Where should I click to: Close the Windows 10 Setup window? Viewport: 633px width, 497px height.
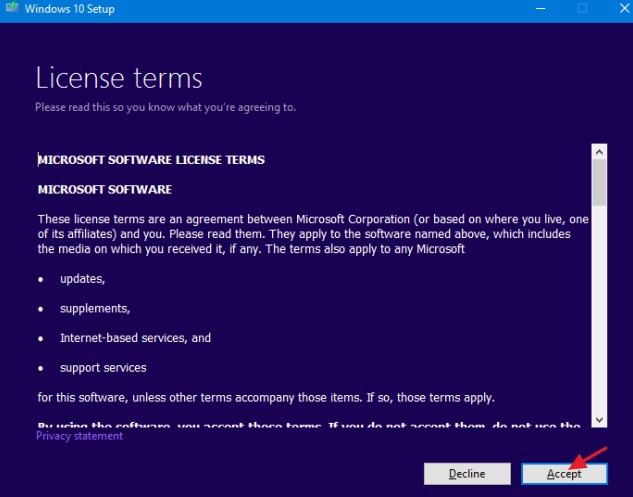(624, 8)
